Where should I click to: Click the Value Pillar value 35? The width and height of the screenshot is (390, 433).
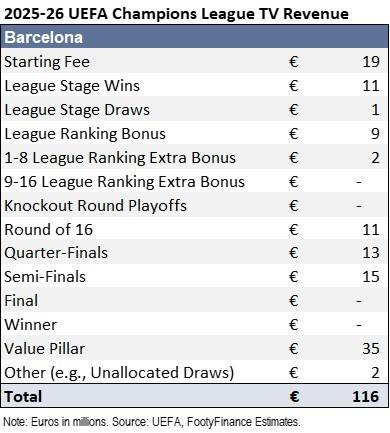pyautogui.click(x=371, y=349)
